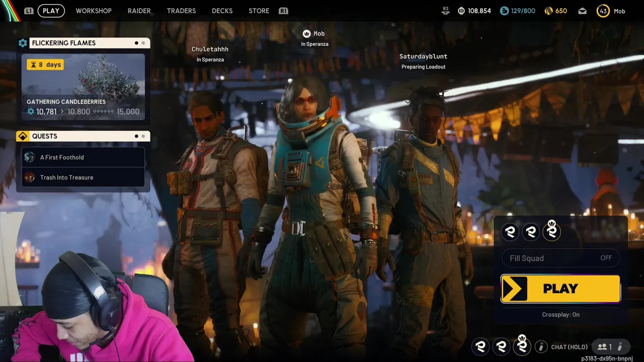Click the middle squad icon in bottom bar
644x362 pixels.
point(501,346)
